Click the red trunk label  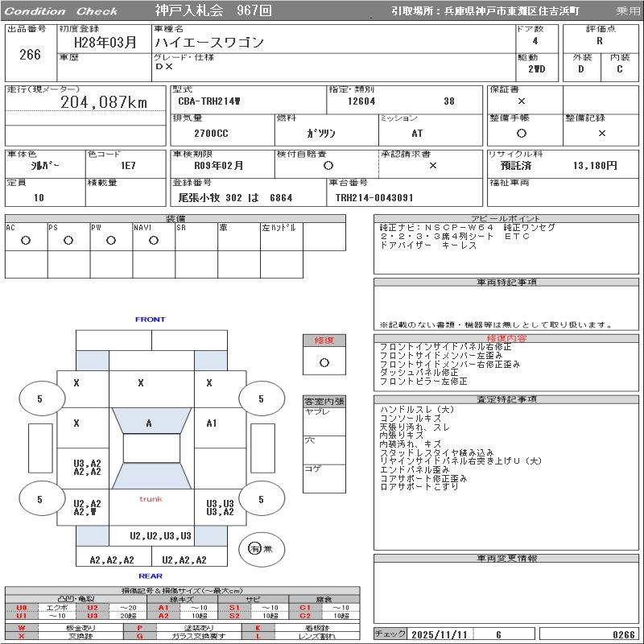[x=151, y=499]
